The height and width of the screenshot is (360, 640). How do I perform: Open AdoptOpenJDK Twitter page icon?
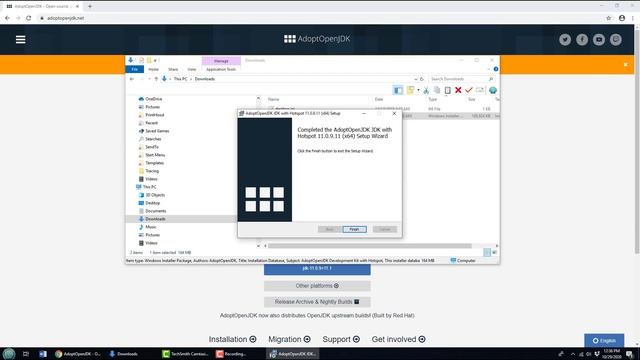click(x=565, y=39)
